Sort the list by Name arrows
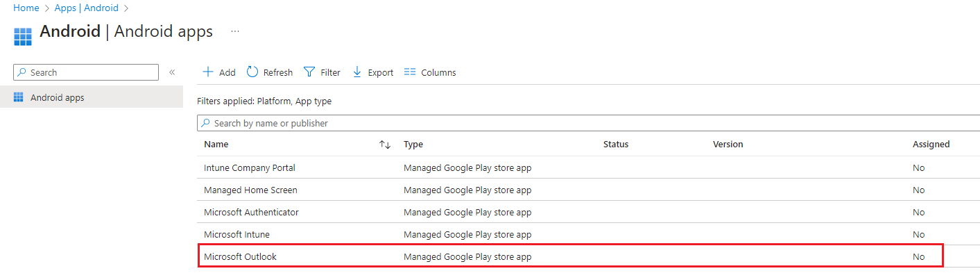Image resolution: width=980 pixels, height=280 pixels. [385, 145]
